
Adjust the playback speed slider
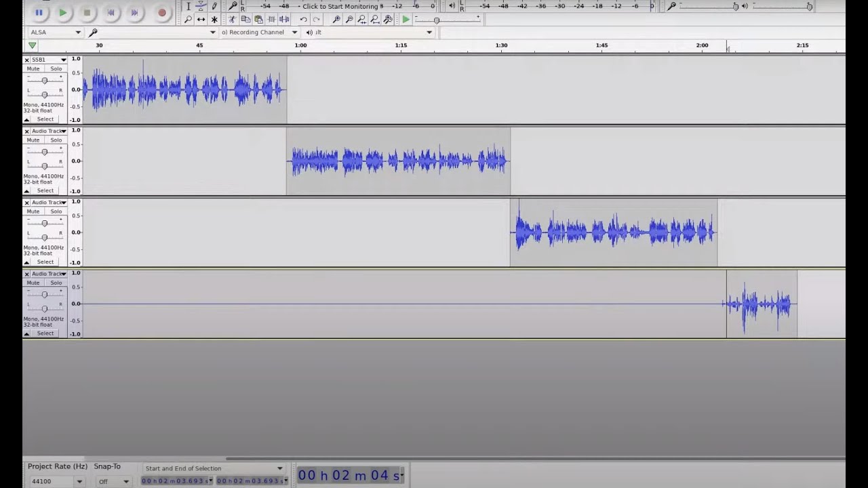448,20
